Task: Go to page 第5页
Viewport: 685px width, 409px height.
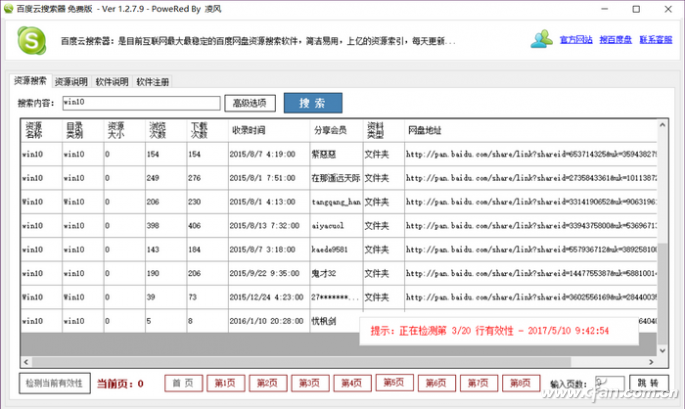Action: point(394,383)
